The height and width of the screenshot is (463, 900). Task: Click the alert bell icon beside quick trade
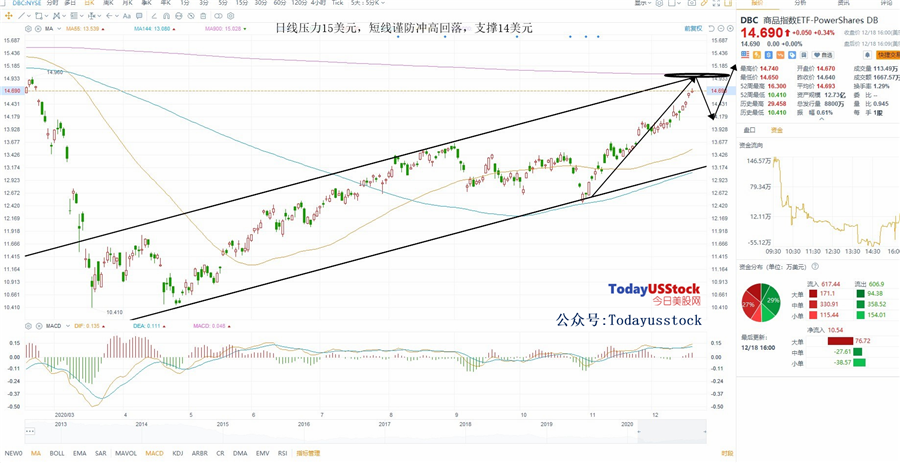coord(867,55)
